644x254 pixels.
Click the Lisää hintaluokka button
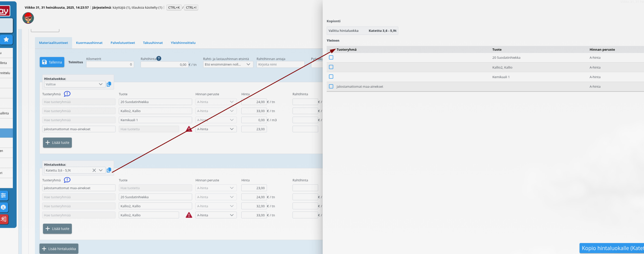(x=59, y=248)
